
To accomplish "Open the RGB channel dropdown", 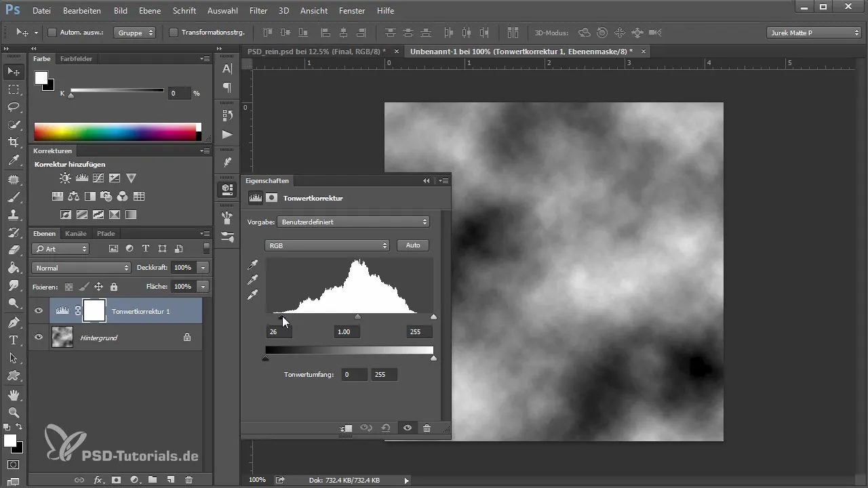I will pos(327,245).
